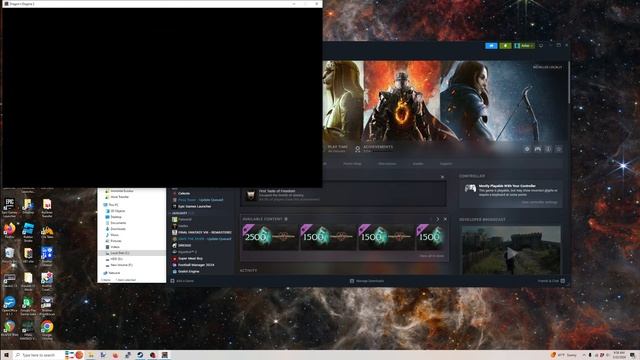
Task: Click the Steam library page scrollbar
Action: [x=569, y=83]
